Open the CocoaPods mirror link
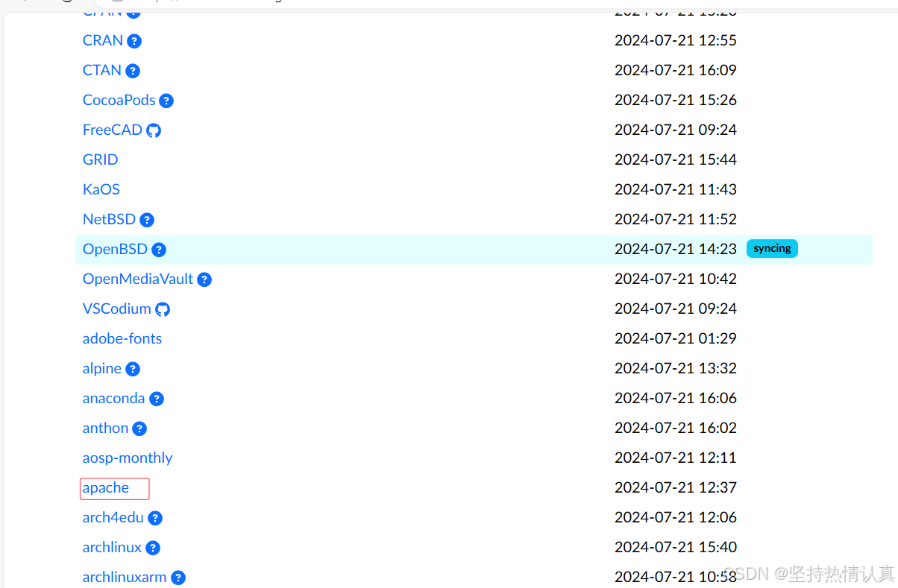The width and height of the screenshot is (898, 588). coord(119,100)
